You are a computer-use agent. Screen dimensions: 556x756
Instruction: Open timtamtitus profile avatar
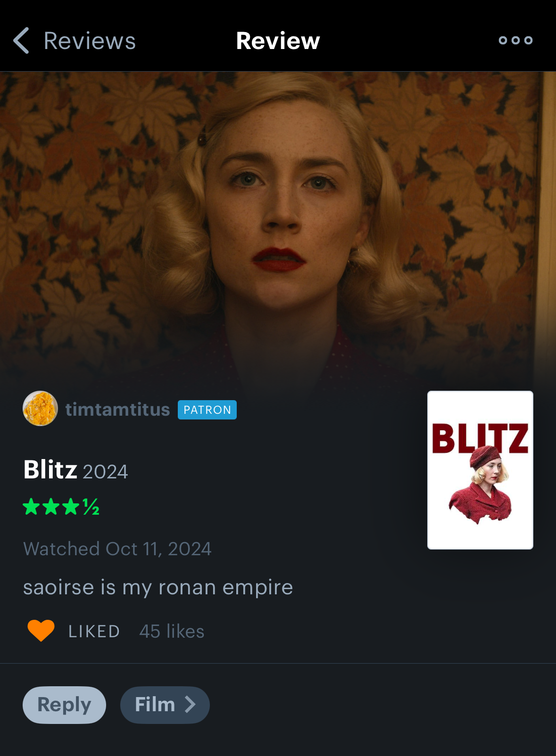pos(41,409)
